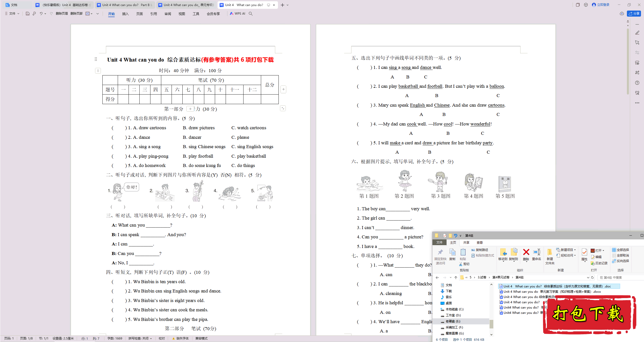Click the Save icon in WPS toolbar
The image size is (644, 342).
28,14
